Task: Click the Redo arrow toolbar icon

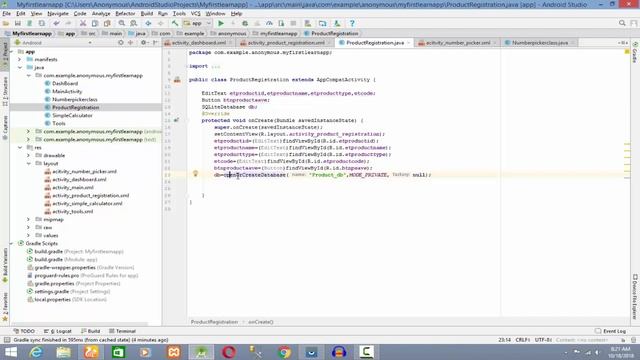Action: point(68,24)
